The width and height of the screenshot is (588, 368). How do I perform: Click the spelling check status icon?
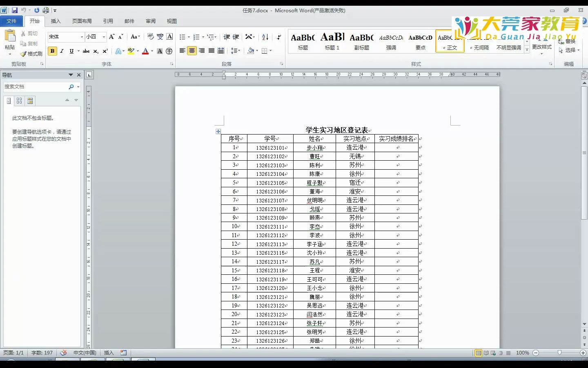63,352
